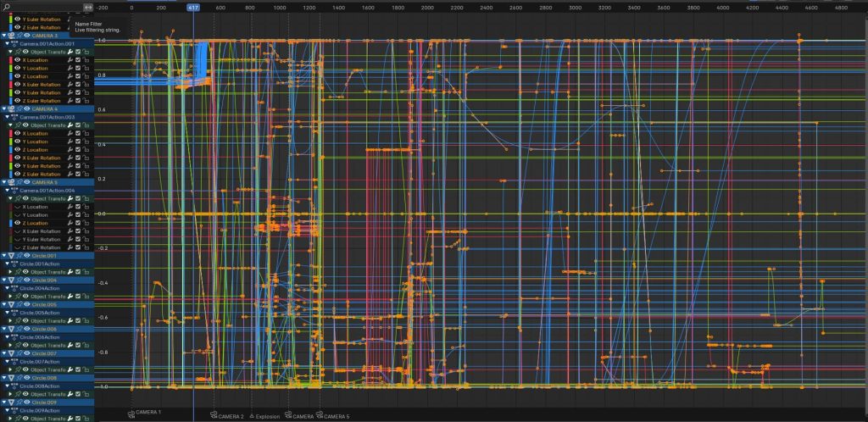Click the mesh triangle icon of Circle.005
The width and height of the screenshot is (868, 422).
[x=10, y=304]
